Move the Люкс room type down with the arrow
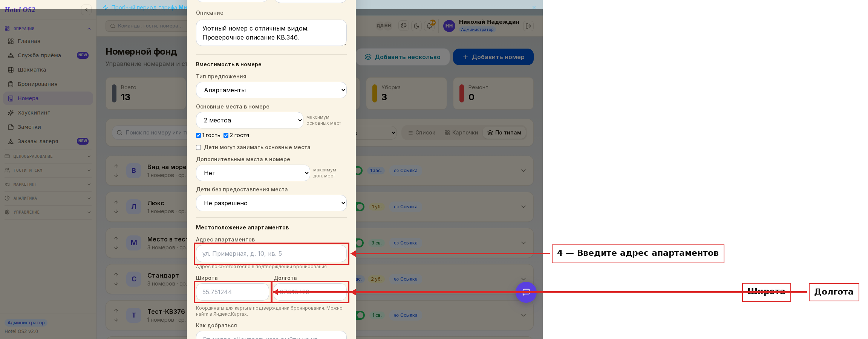Screen dimensions: 868x339 (x=116, y=211)
